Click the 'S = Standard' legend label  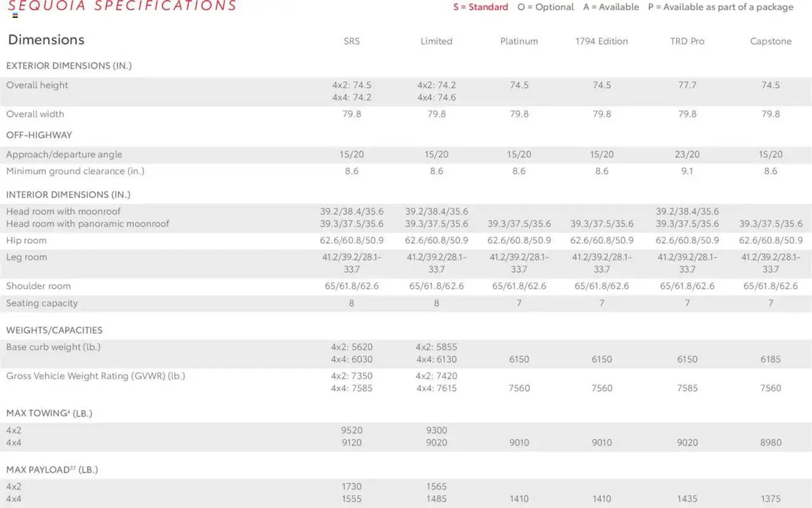click(480, 7)
